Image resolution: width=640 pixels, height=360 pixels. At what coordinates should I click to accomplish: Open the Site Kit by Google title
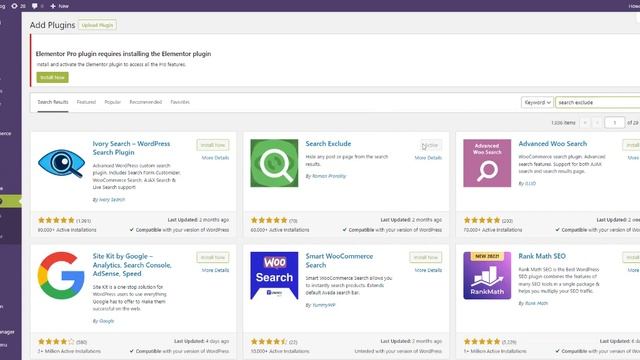click(132, 265)
